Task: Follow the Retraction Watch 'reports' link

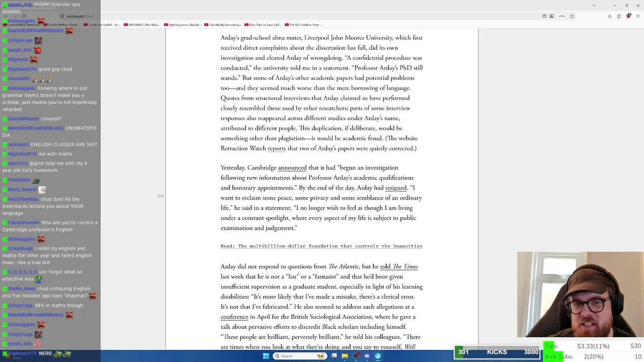Action: pos(277,148)
